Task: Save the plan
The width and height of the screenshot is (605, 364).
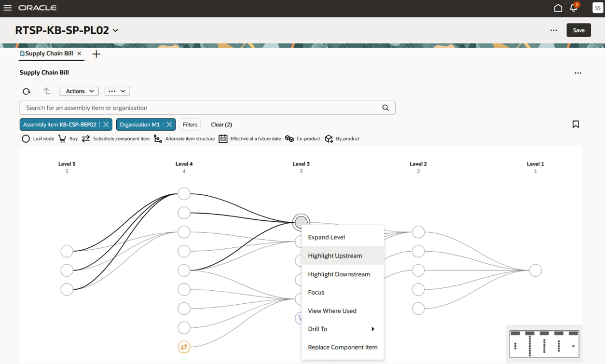Action: coord(578,30)
